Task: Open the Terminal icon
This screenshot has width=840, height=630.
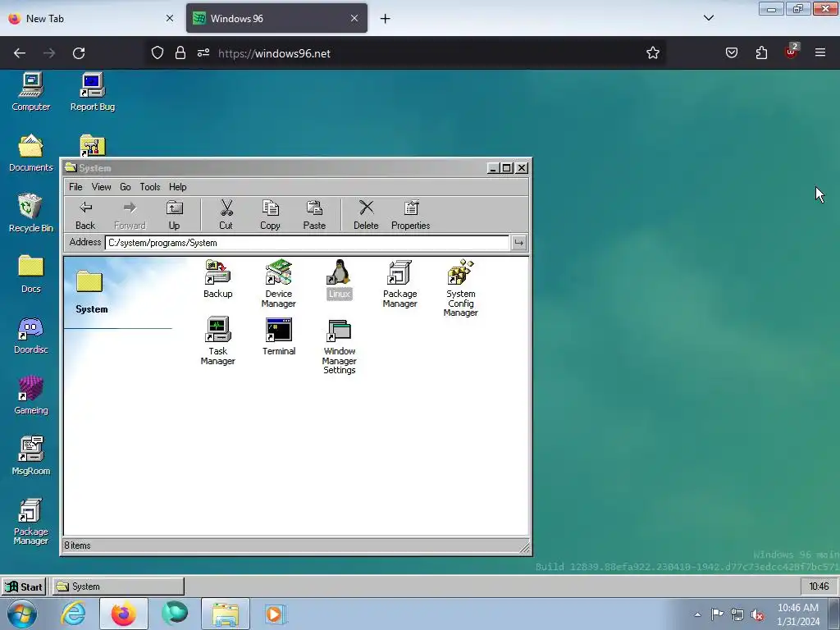Action: click(279, 336)
